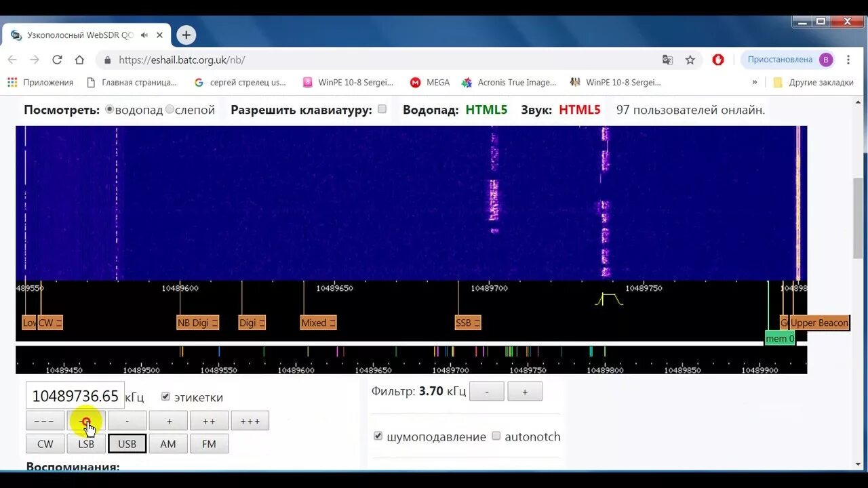Open the first WinPE 10-8 Sergei bookmark
This screenshot has width=868, height=488.
click(x=348, y=82)
